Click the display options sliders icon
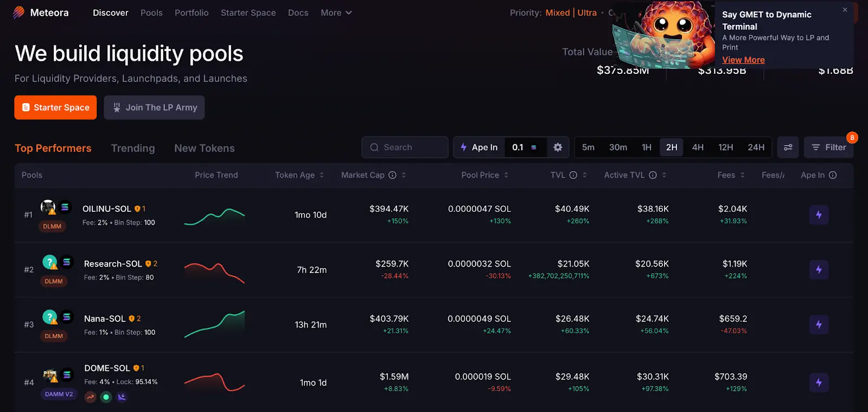The width and height of the screenshot is (868, 412). pyautogui.click(x=788, y=147)
